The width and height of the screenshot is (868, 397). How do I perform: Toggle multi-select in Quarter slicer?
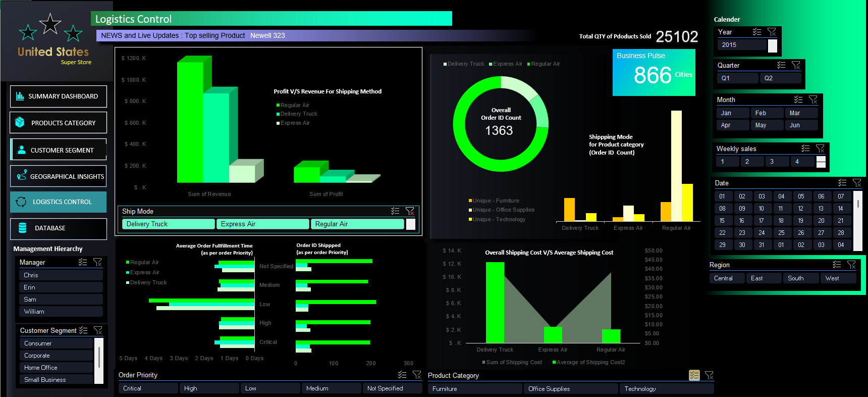tap(781, 65)
